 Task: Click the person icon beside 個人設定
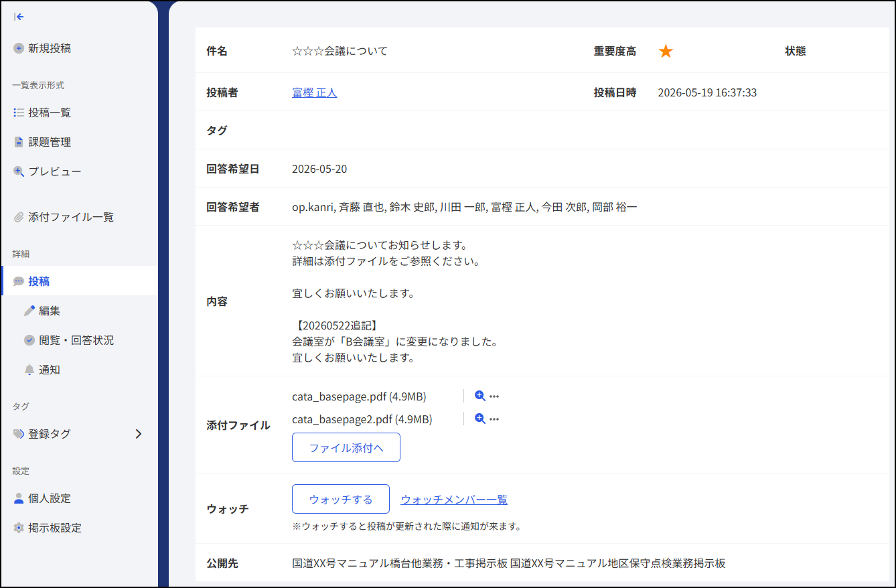pos(19,498)
